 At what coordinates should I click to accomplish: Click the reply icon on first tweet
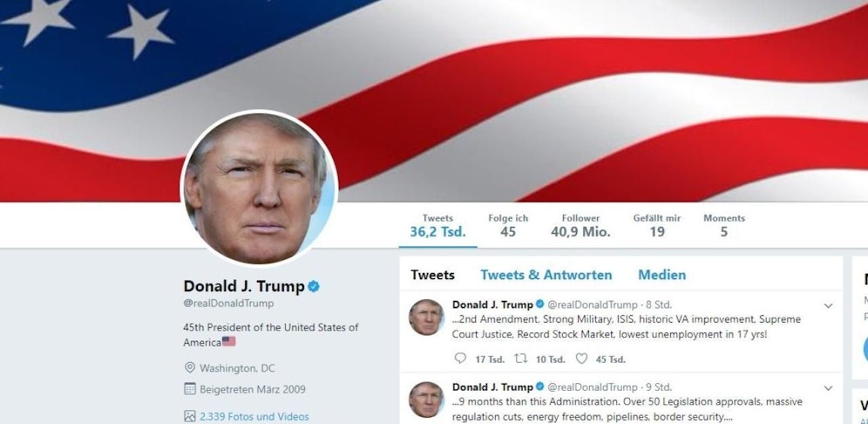tap(460, 359)
